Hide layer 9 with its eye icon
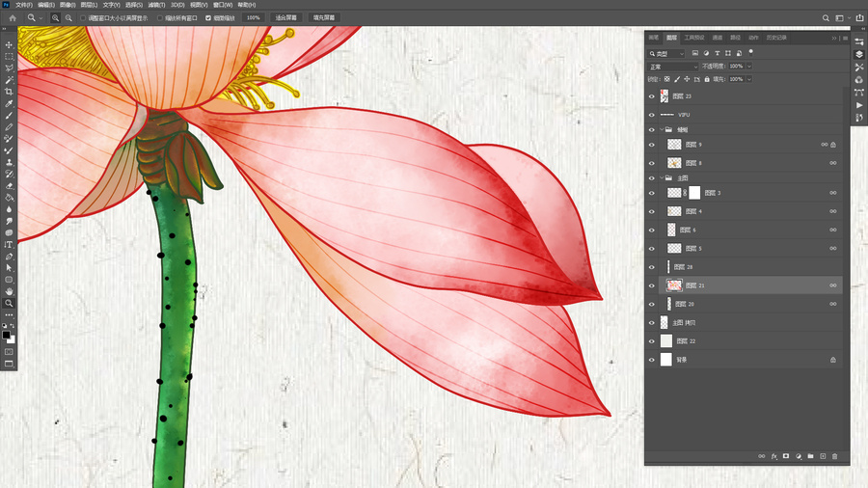868x488 pixels. click(652, 145)
